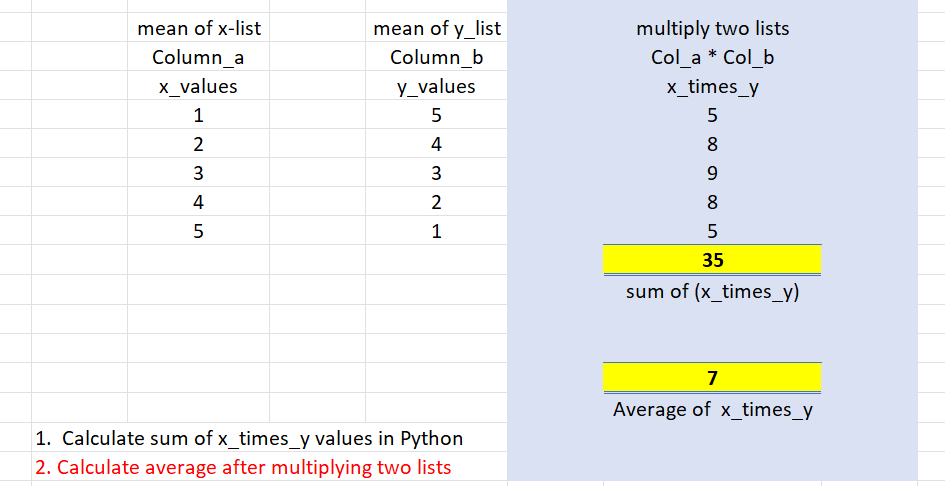Click the x_values cell containing 5
Screen dimensions: 945x486
(x=198, y=230)
